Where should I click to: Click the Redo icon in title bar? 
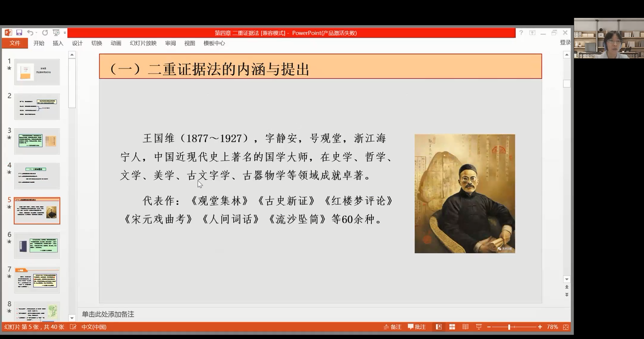[x=45, y=33]
